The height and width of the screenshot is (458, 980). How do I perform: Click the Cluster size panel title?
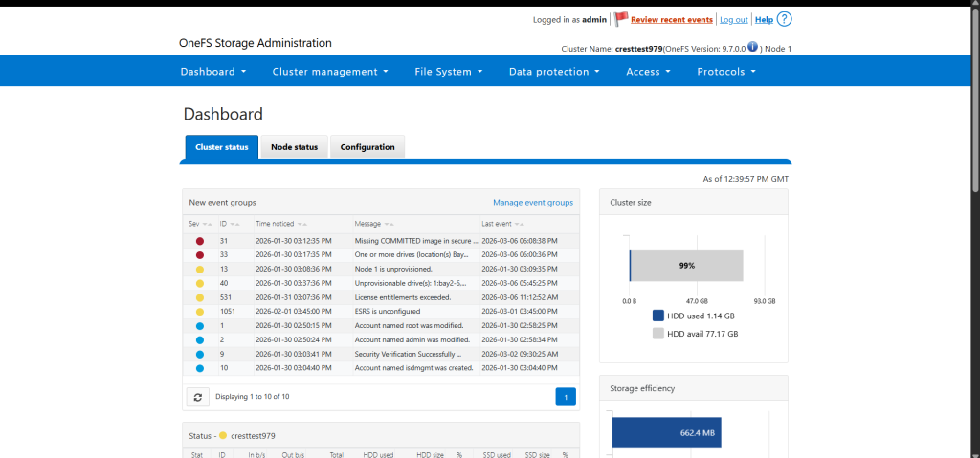pyautogui.click(x=631, y=203)
